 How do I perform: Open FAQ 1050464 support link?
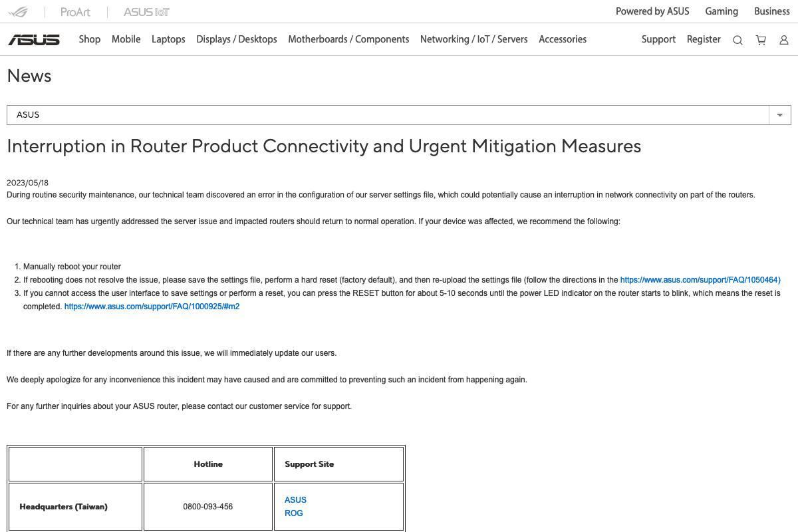pyautogui.click(x=700, y=280)
